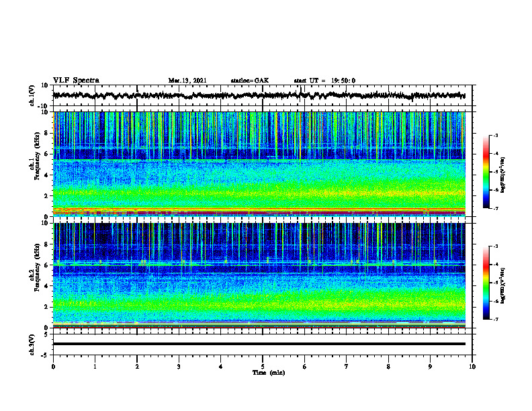Select the ch.2 "Frequency (kHz)" axis label
Image resolution: width=532 pixels, height=411 pixels.
point(37,267)
